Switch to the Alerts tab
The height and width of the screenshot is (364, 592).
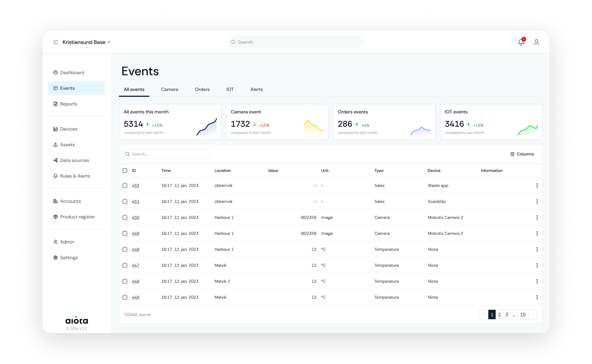[x=257, y=89]
